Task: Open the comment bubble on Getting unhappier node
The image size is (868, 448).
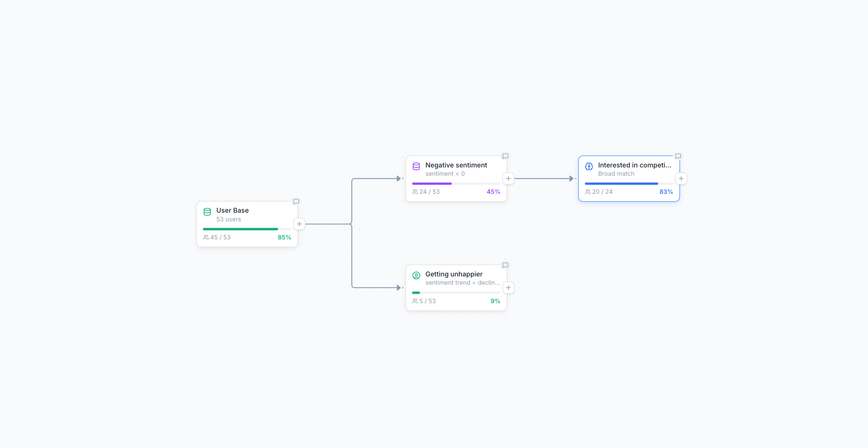Action: pos(505,265)
